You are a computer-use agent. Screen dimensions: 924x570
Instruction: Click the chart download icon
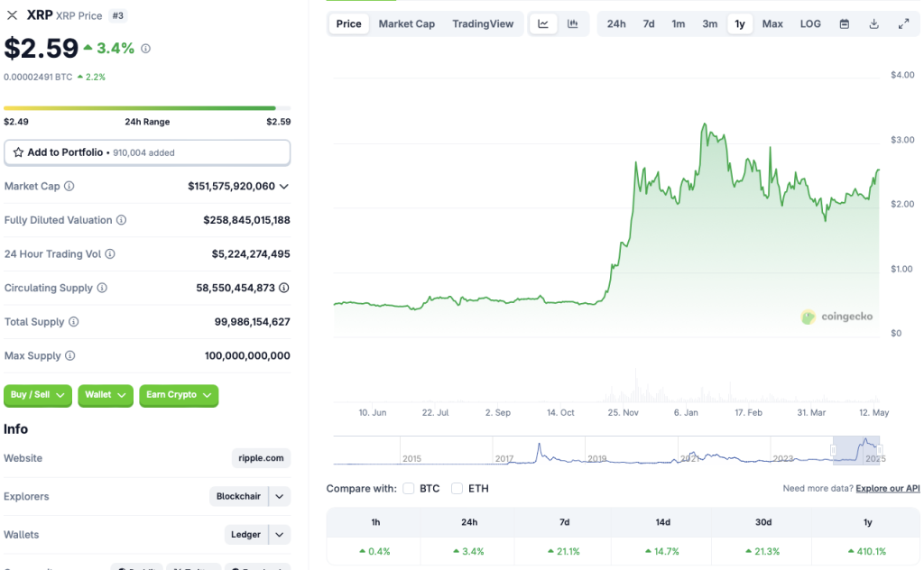[x=873, y=23]
